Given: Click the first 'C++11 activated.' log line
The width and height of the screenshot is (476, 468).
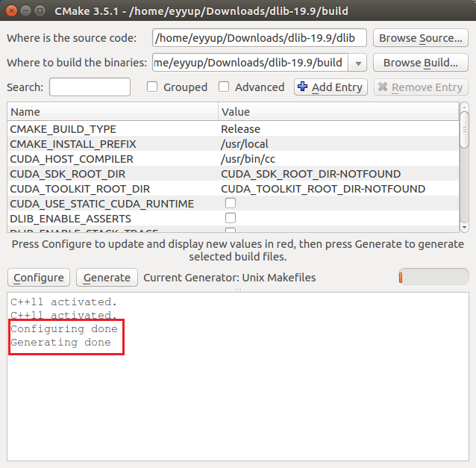Looking at the screenshot, I should point(63,302).
